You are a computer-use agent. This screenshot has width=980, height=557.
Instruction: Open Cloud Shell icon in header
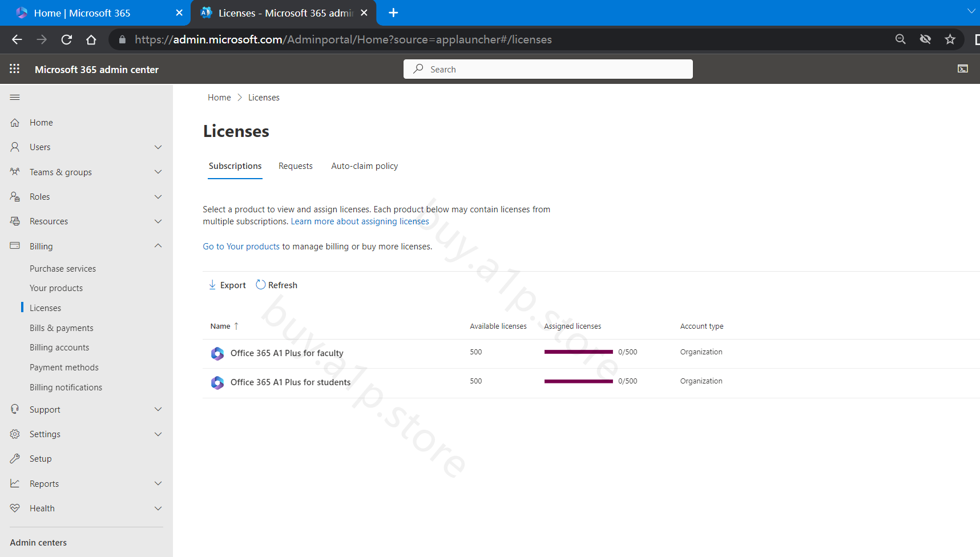963,69
